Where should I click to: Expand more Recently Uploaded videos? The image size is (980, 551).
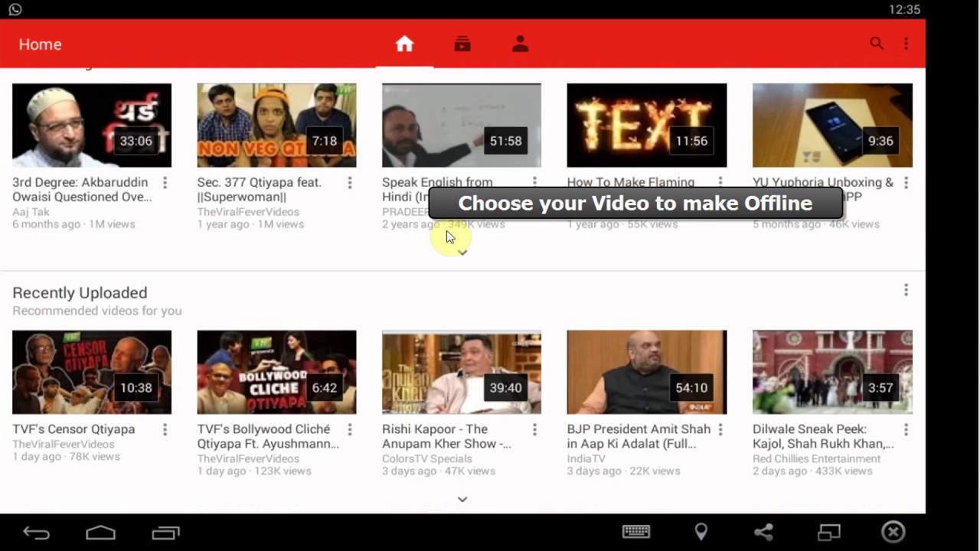pyautogui.click(x=462, y=499)
